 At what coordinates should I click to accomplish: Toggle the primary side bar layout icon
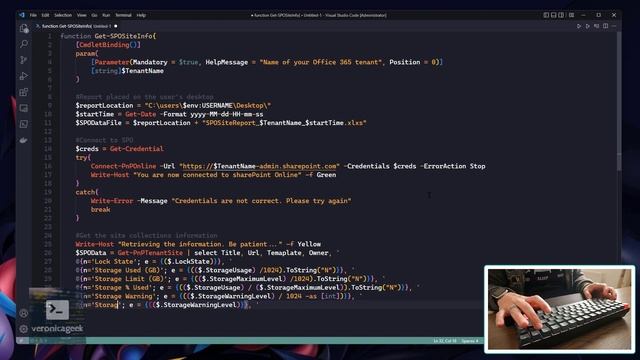(546, 15)
